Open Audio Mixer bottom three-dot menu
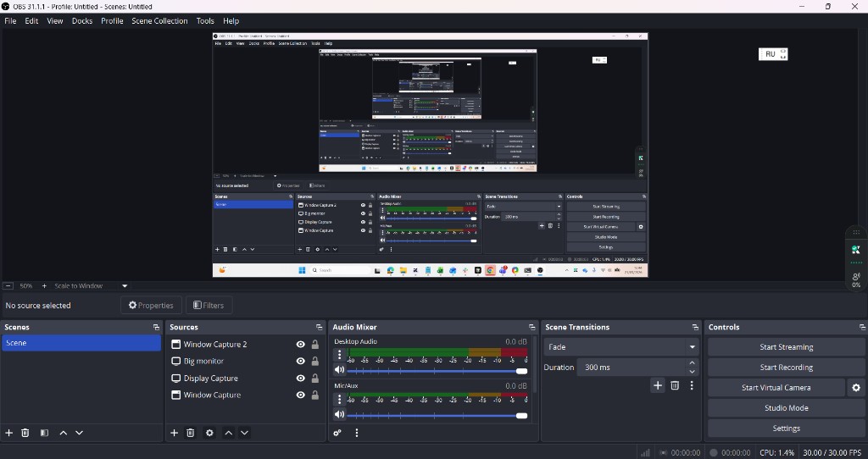Screen dimensions: 868x459 pos(357,433)
